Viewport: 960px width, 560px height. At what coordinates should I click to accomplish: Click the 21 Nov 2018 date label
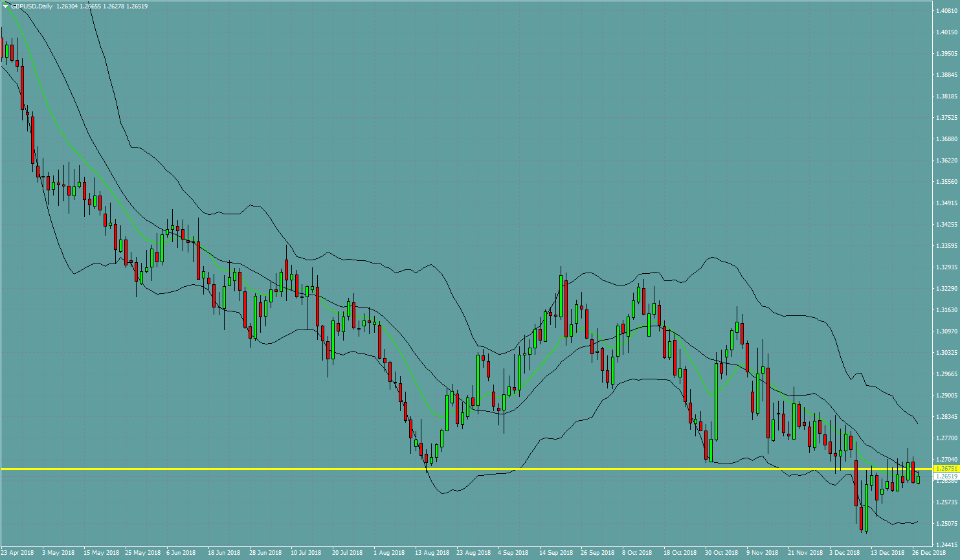805,553
